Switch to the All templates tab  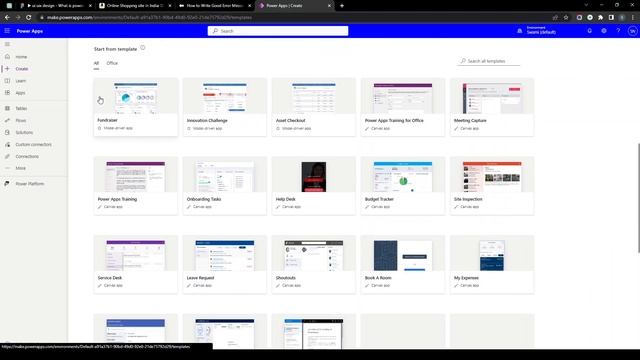[x=96, y=63]
